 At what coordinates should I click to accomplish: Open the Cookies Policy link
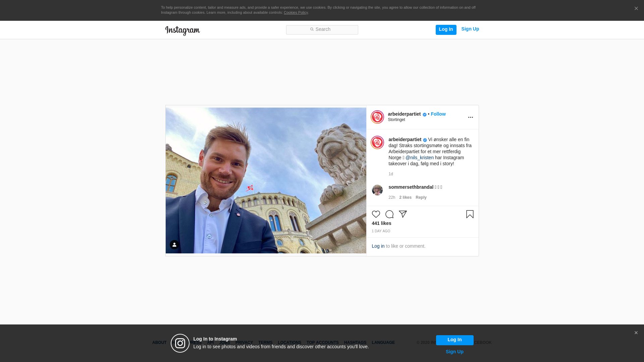click(296, 12)
